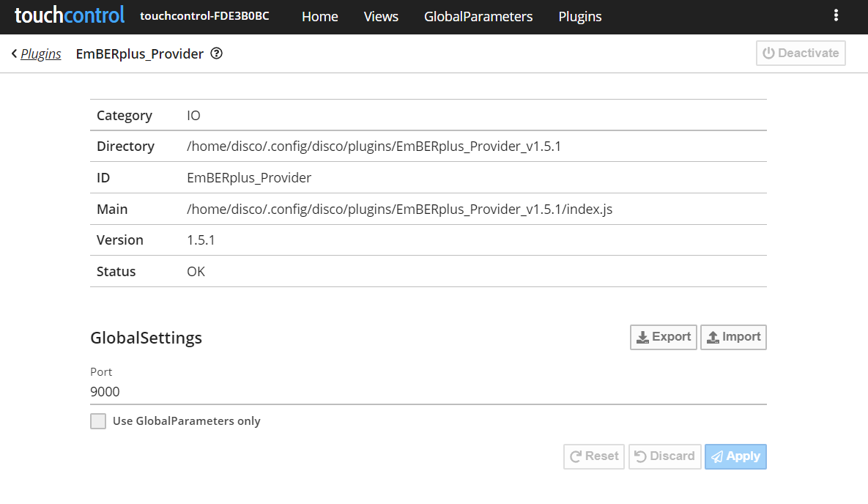Follow the Plugins breadcrumb link

tap(41, 53)
